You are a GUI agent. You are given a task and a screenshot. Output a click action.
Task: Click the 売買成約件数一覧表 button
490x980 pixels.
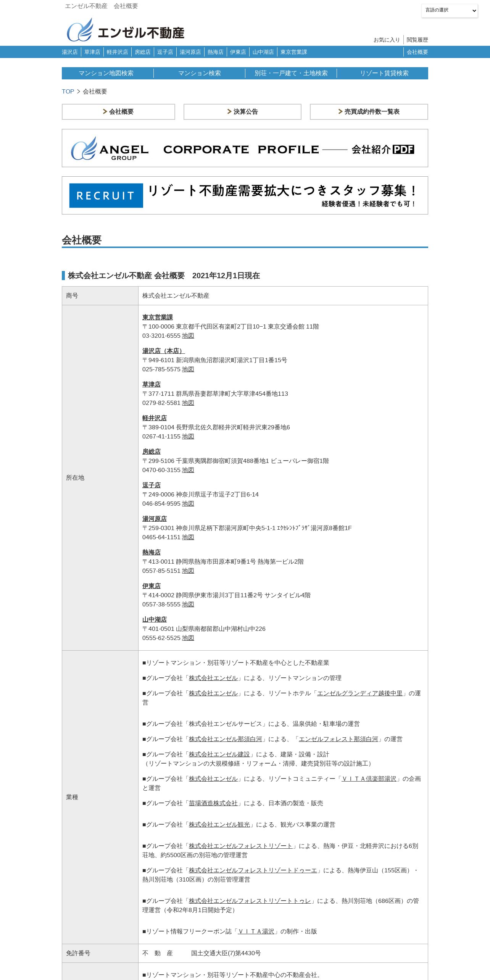tap(369, 112)
